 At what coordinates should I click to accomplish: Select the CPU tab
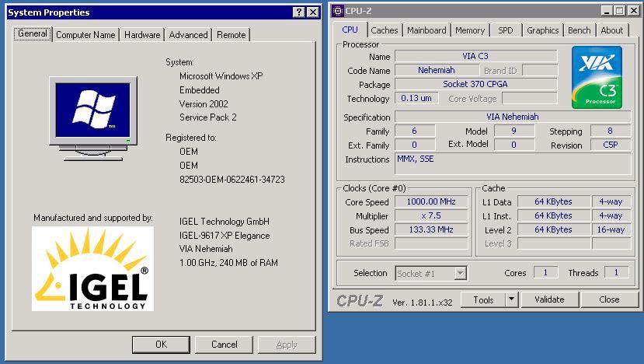[350, 30]
